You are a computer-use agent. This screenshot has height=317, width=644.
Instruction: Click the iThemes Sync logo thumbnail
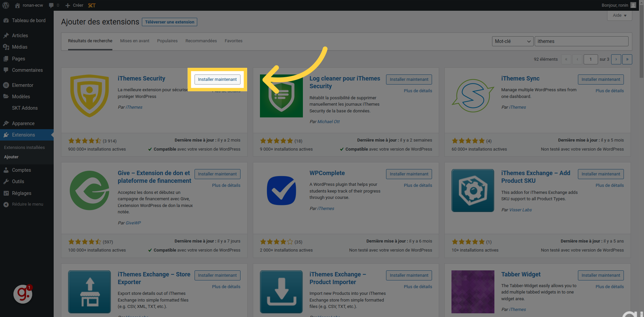coord(473,96)
